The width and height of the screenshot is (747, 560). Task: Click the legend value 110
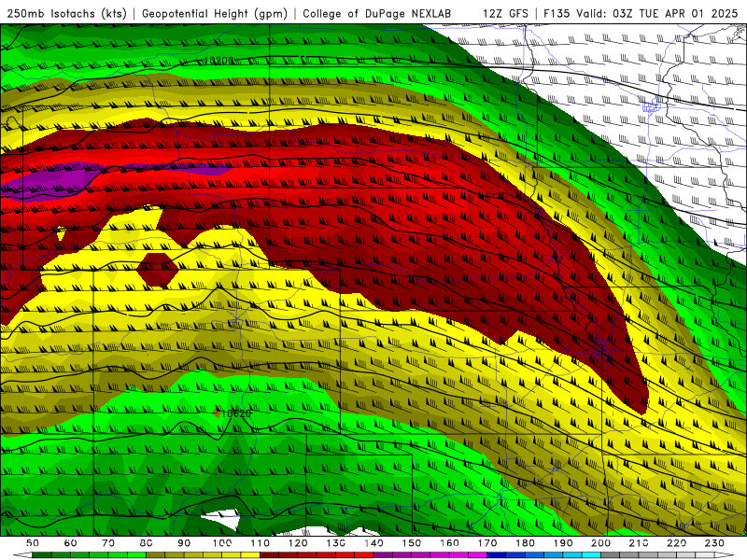[x=260, y=543]
